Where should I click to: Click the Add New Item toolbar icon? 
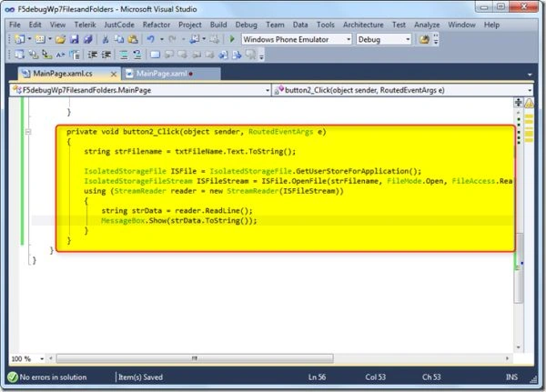(x=40, y=39)
